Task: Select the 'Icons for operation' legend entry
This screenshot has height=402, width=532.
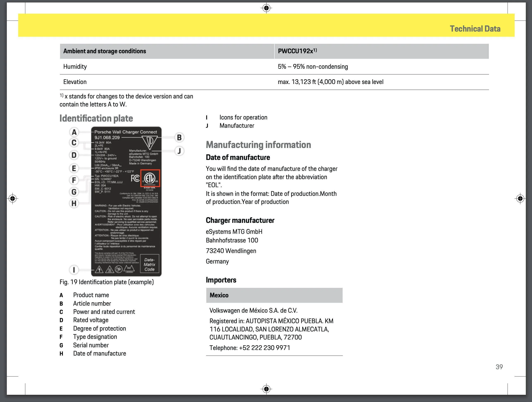Action: coord(243,117)
